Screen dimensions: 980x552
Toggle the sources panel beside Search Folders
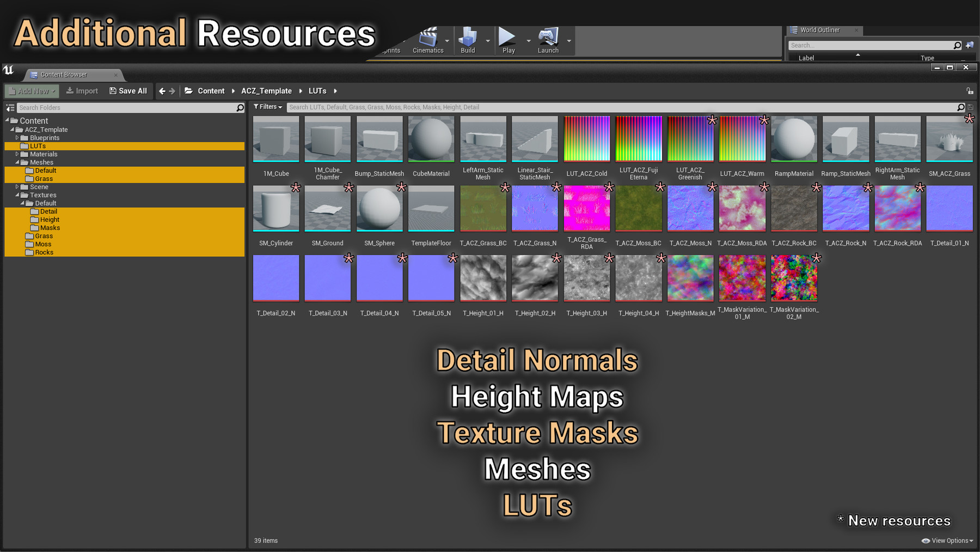(x=10, y=107)
